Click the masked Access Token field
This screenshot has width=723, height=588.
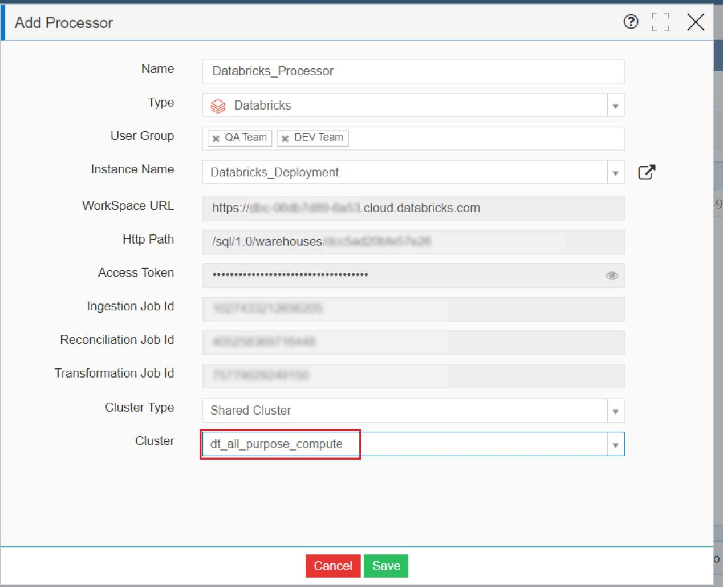click(399, 275)
